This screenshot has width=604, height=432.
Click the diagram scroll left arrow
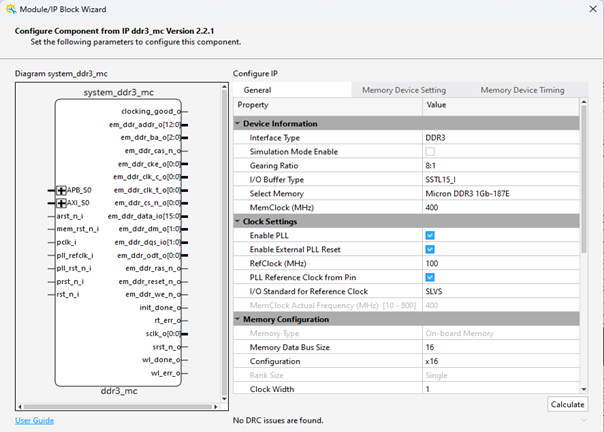tap(20, 406)
